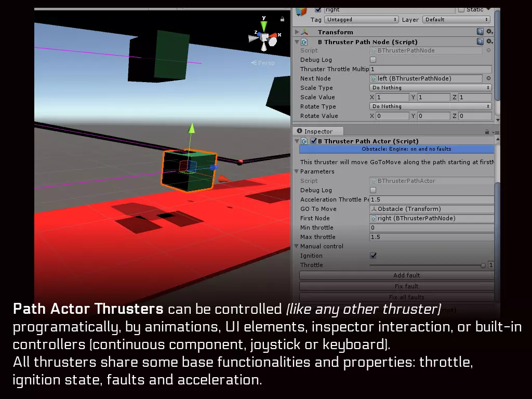
Task: Click the Rotate Value Y field
Action: click(x=434, y=116)
